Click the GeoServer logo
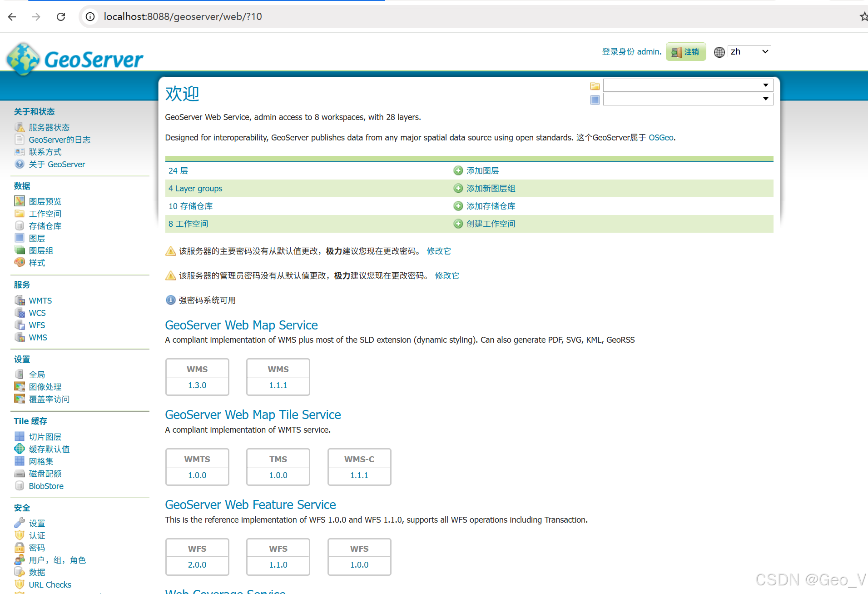The width and height of the screenshot is (868, 594). tap(75, 59)
